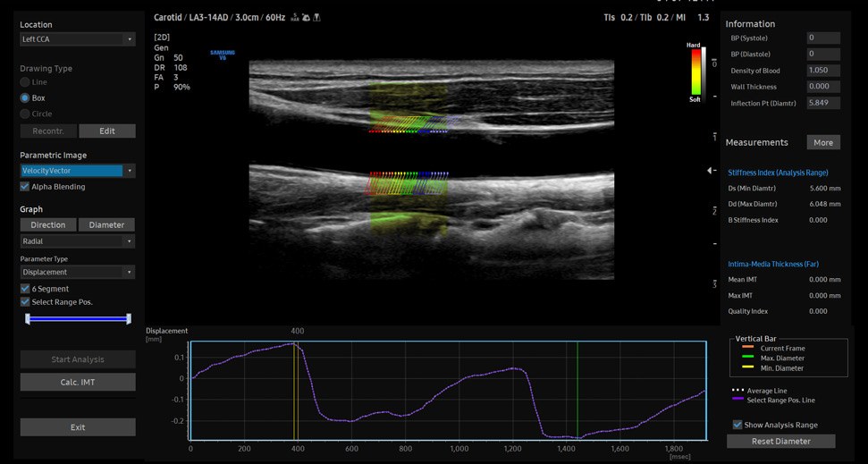Switch the graph to Diameter
The width and height of the screenshot is (868, 464).
tap(107, 224)
